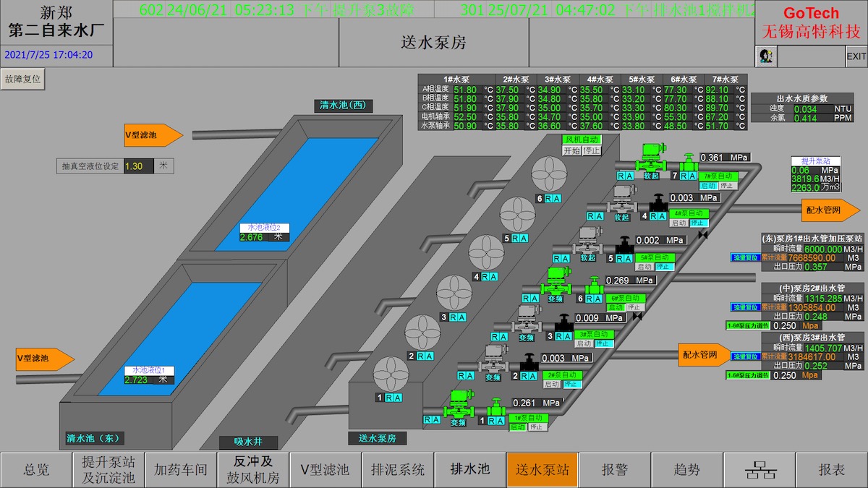Click the black valve icon for pump 4
The image size is (868, 488).
coord(658,202)
